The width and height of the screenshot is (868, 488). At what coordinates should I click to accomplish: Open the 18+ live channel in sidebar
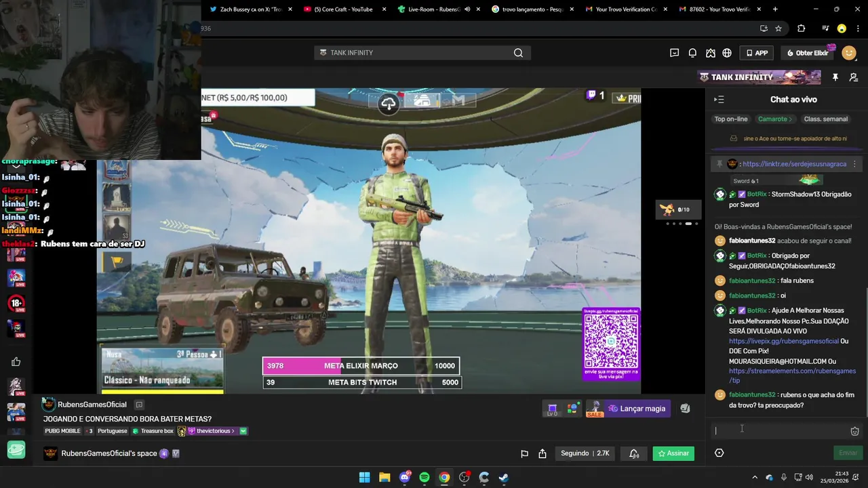(16, 304)
